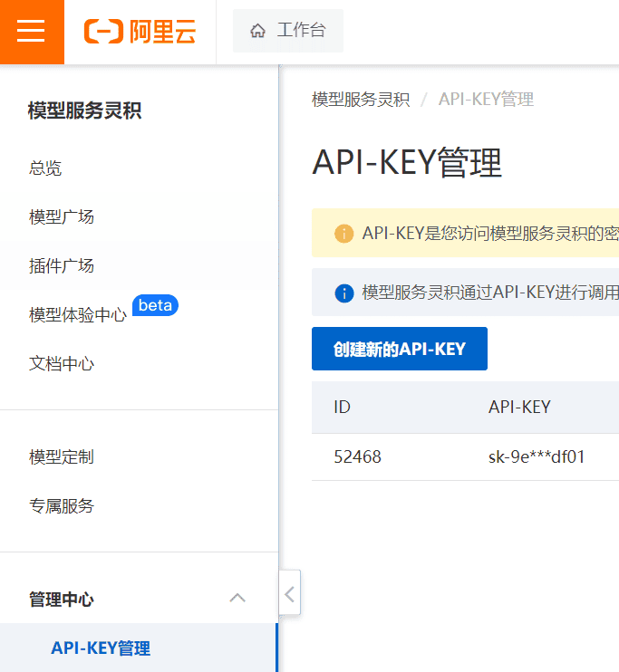Open 专属服务 in the sidebar
This screenshot has height=672, width=619.
coord(62,505)
